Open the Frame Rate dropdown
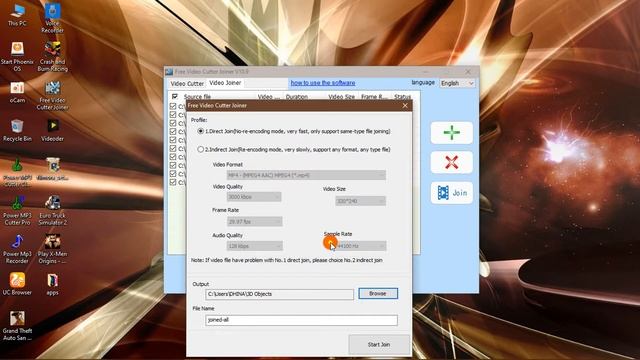The width and height of the screenshot is (640, 360). tap(254, 221)
